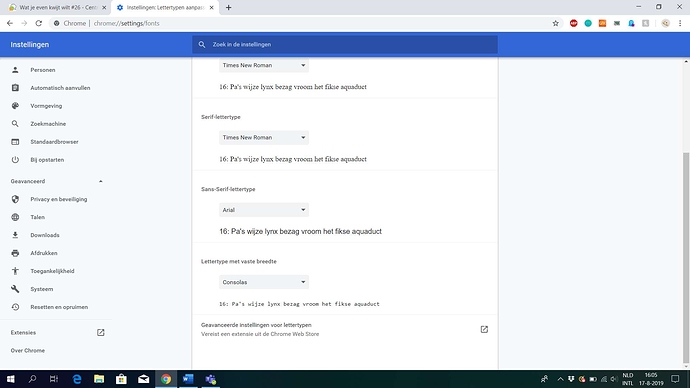Open the Consolas fixed-width font dropdown
The image size is (690, 388).
(x=264, y=282)
